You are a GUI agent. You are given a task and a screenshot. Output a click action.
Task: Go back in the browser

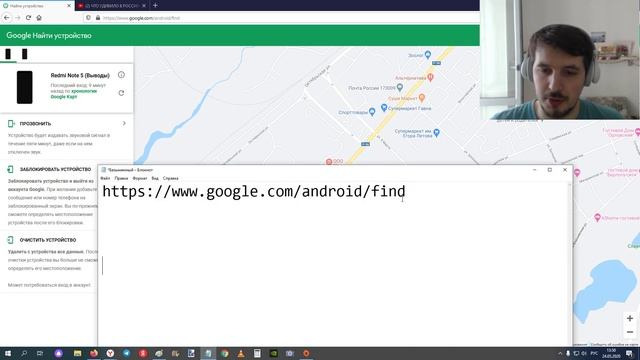(x=7, y=18)
